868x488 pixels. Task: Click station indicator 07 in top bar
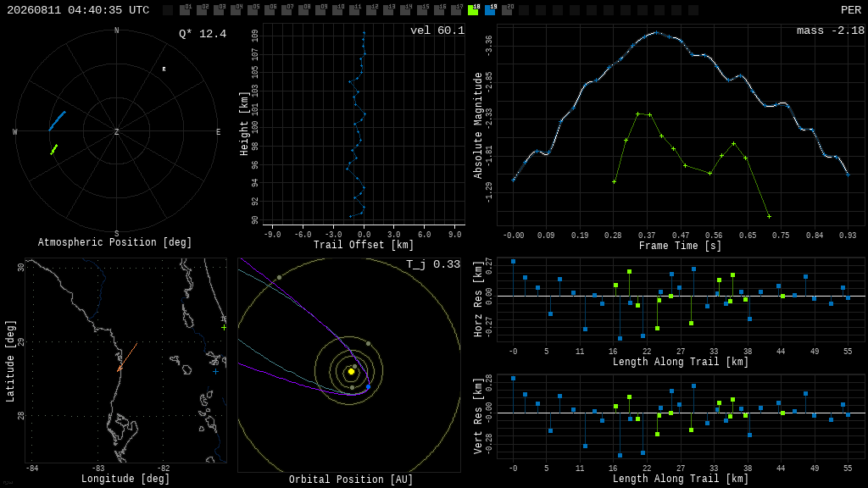[287, 10]
